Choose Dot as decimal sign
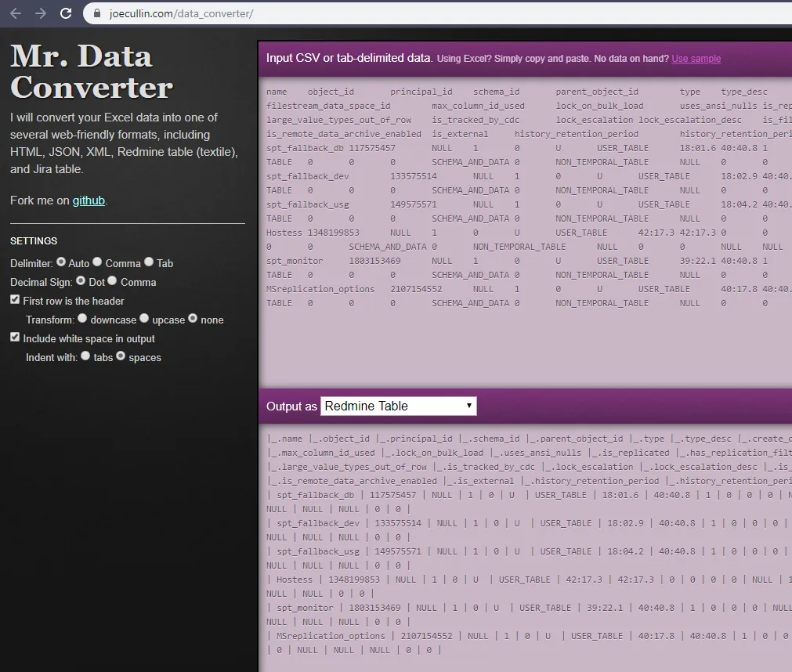Viewport: 792px width, 672px height. pos(81,281)
